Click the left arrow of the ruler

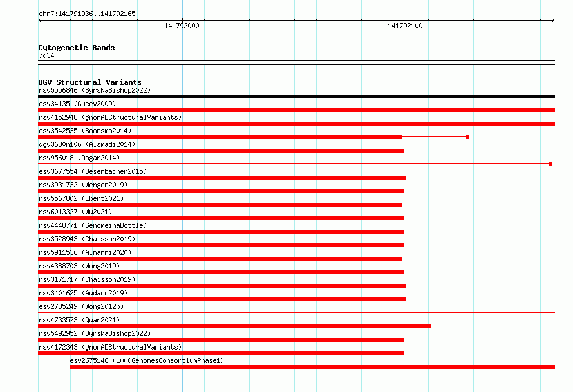pyautogui.click(x=41, y=21)
